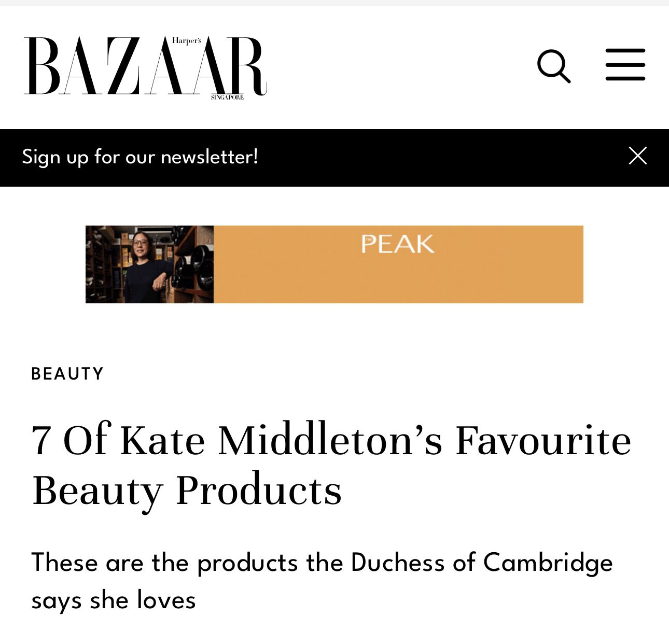The image size is (669, 644).
Task: Click the PEAK logo in the ad
Action: pos(398,244)
